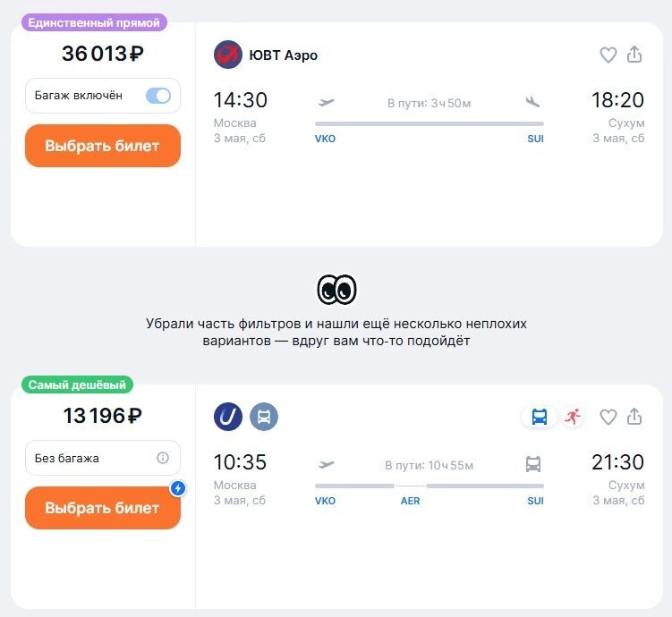
Task: Click the blue bus transfer badge
Action: click(540, 417)
